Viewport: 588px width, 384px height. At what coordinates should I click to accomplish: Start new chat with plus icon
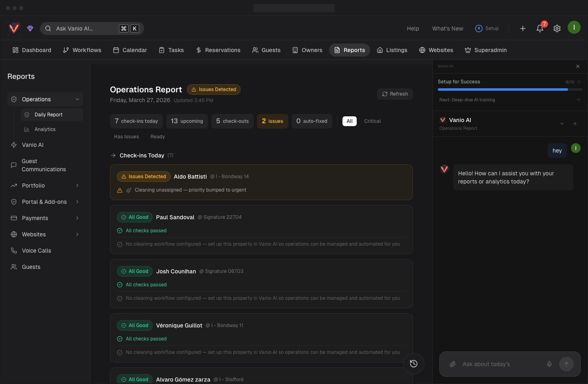[x=575, y=124]
